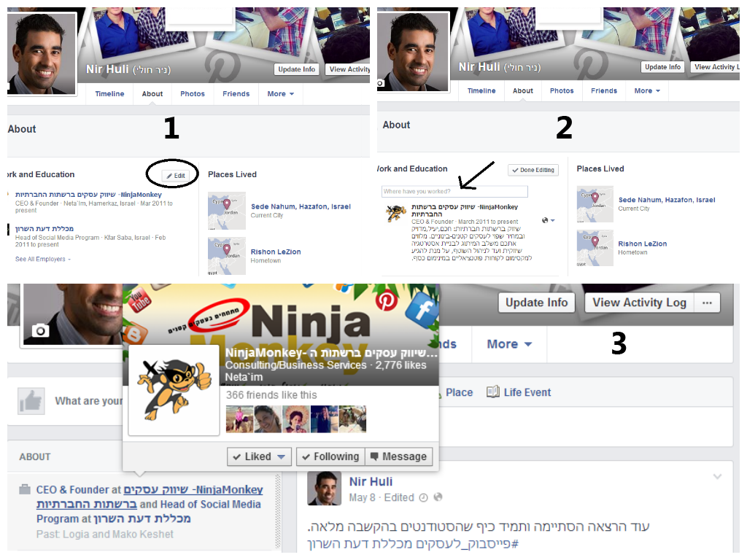
Task: Open the NinjaMonkey work entry title in screenshot 2
Action: (x=465, y=211)
